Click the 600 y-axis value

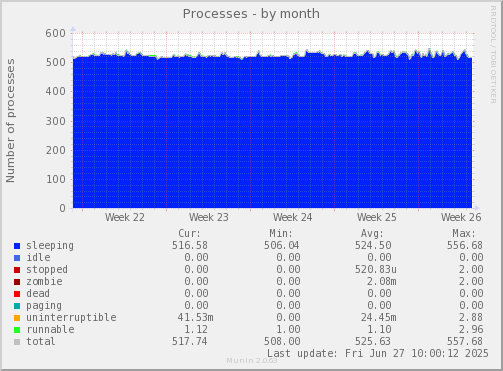56,33
